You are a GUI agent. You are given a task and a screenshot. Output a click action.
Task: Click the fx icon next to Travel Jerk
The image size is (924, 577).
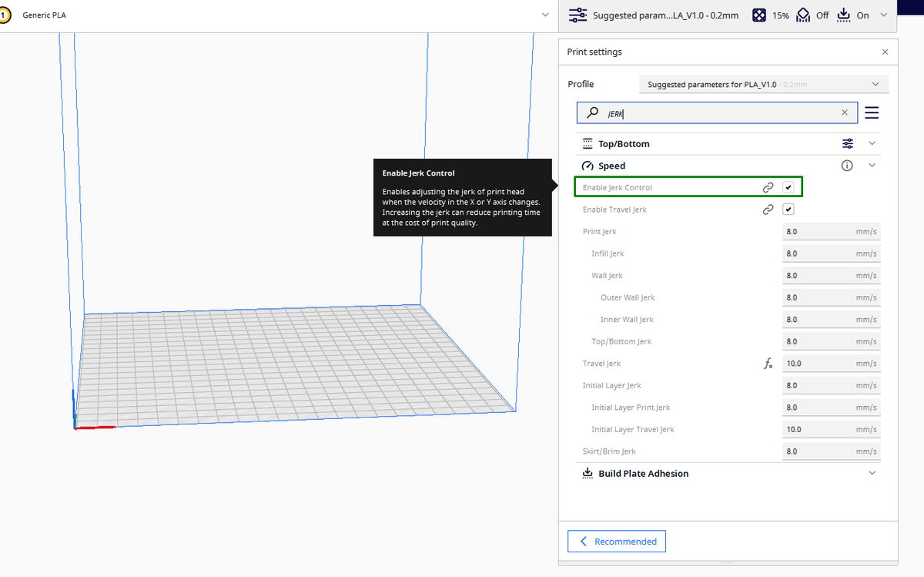click(768, 363)
